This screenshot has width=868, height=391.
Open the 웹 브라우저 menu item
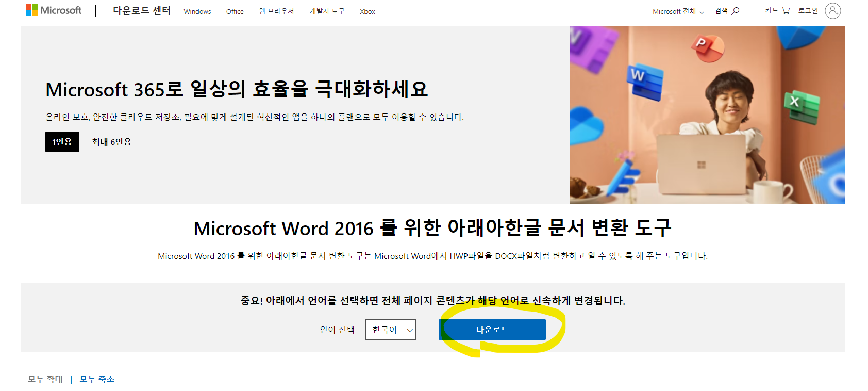tap(276, 11)
